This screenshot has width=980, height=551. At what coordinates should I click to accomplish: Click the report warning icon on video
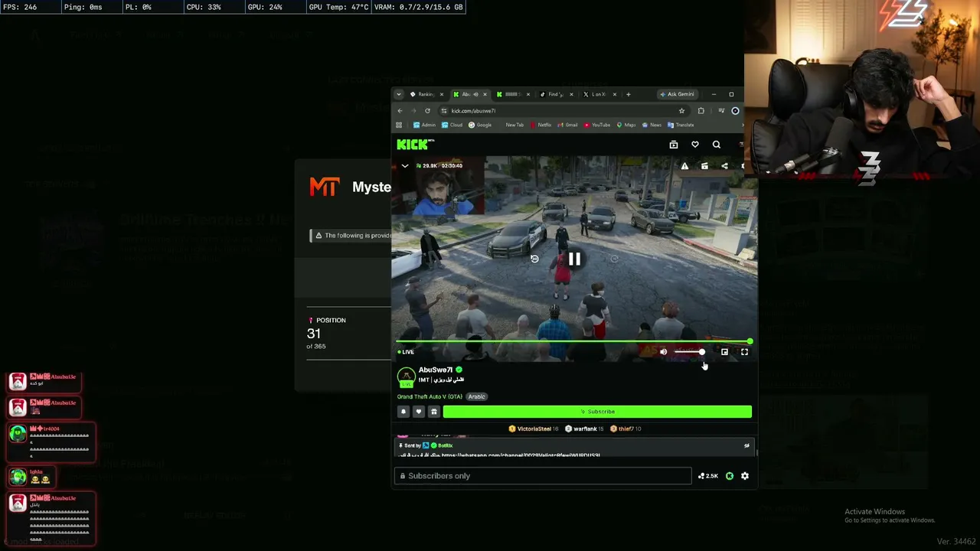[684, 166]
